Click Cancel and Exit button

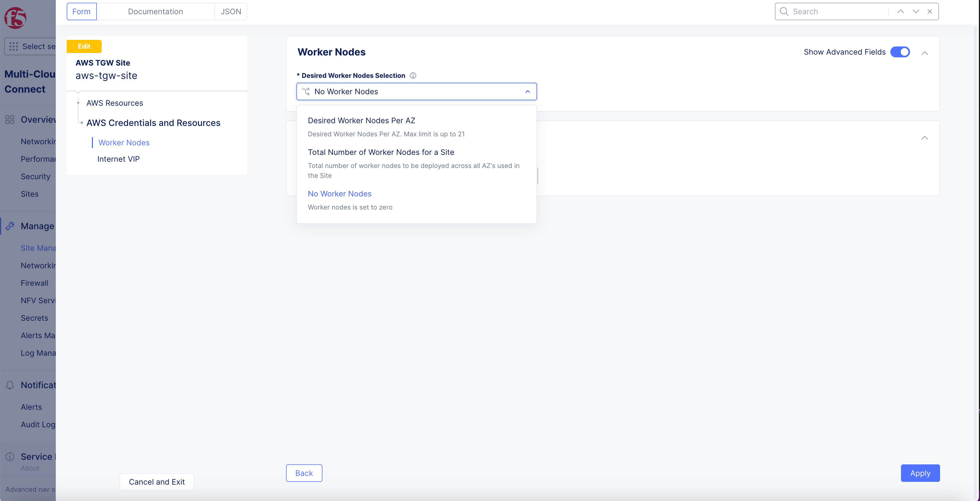[x=157, y=482]
